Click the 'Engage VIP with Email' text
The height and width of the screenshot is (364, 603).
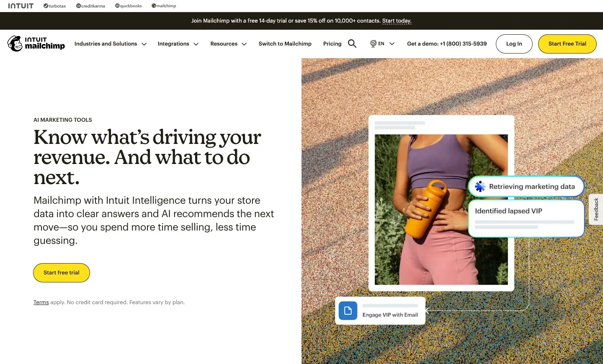(390, 315)
